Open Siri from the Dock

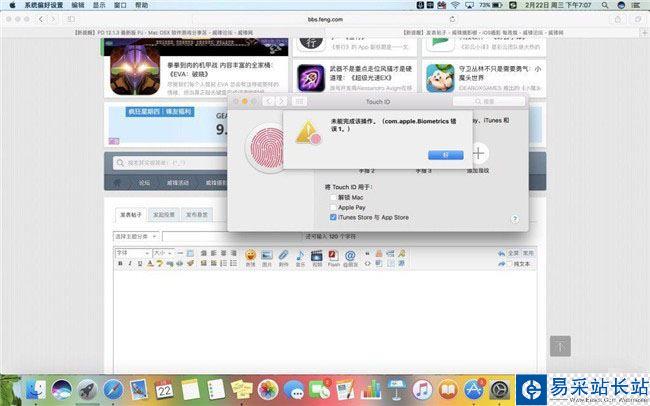pos(61,391)
